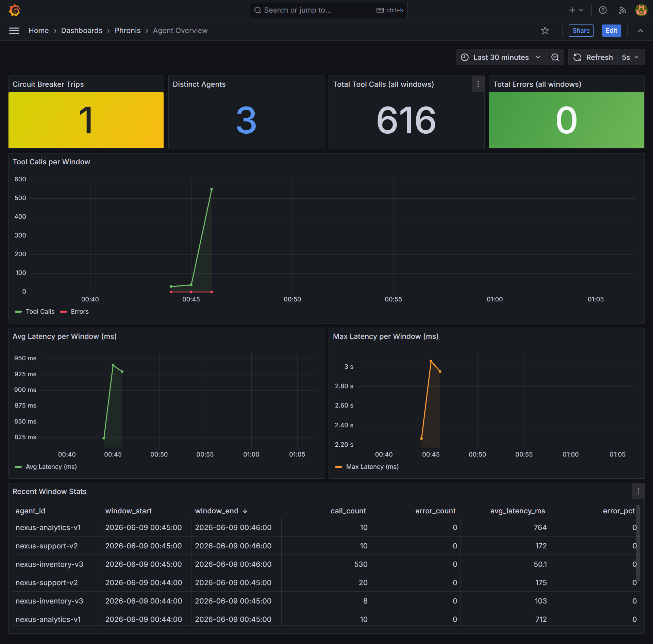Viewport: 653px width, 644px height.
Task: Go to Dashboards breadcrumb
Action: [x=82, y=31]
